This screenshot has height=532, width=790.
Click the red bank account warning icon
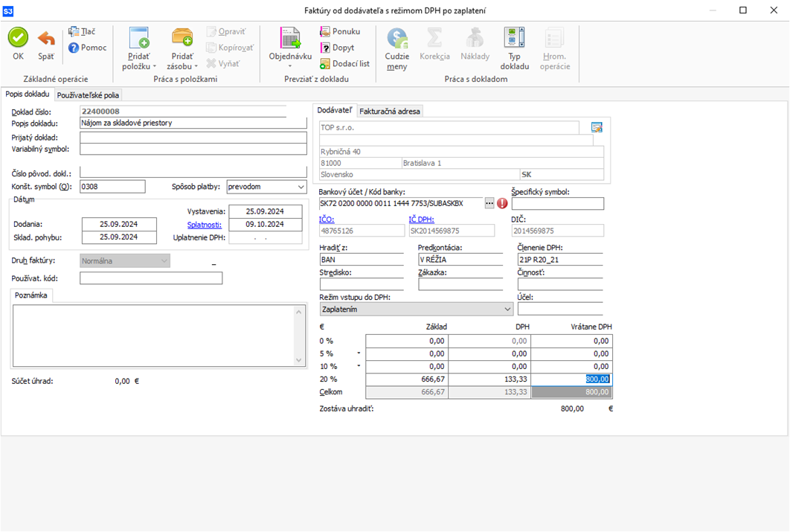coord(502,203)
